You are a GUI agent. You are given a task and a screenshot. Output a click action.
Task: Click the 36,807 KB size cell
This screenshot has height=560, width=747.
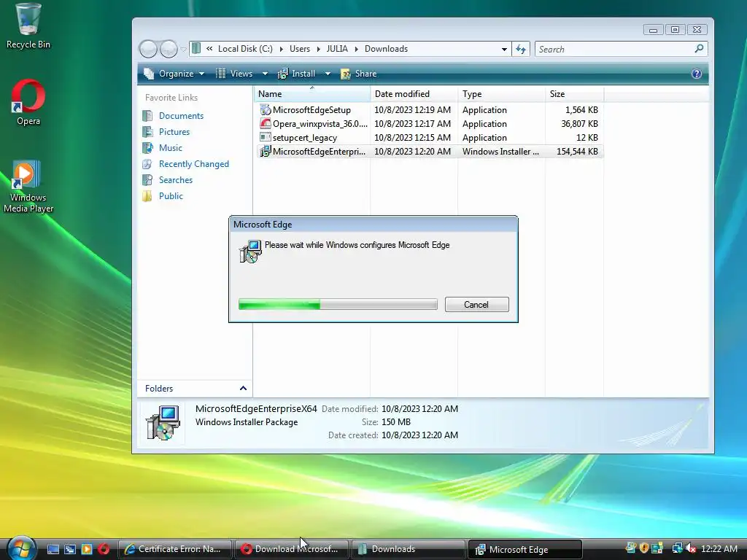tap(579, 124)
